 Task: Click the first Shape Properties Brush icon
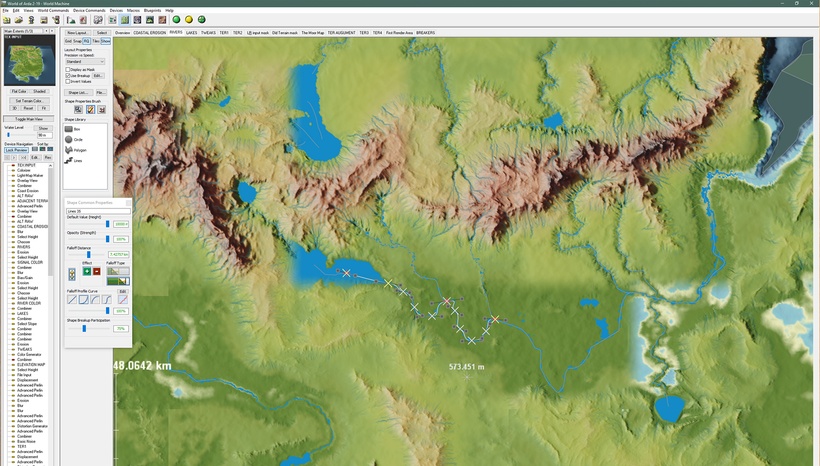click(78, 109)
